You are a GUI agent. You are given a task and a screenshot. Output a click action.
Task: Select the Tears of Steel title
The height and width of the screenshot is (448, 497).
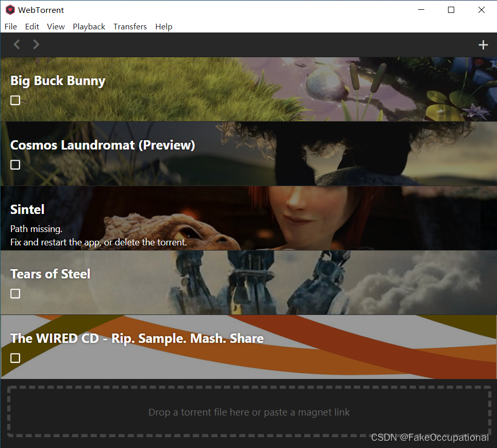[x=51, y=274]
